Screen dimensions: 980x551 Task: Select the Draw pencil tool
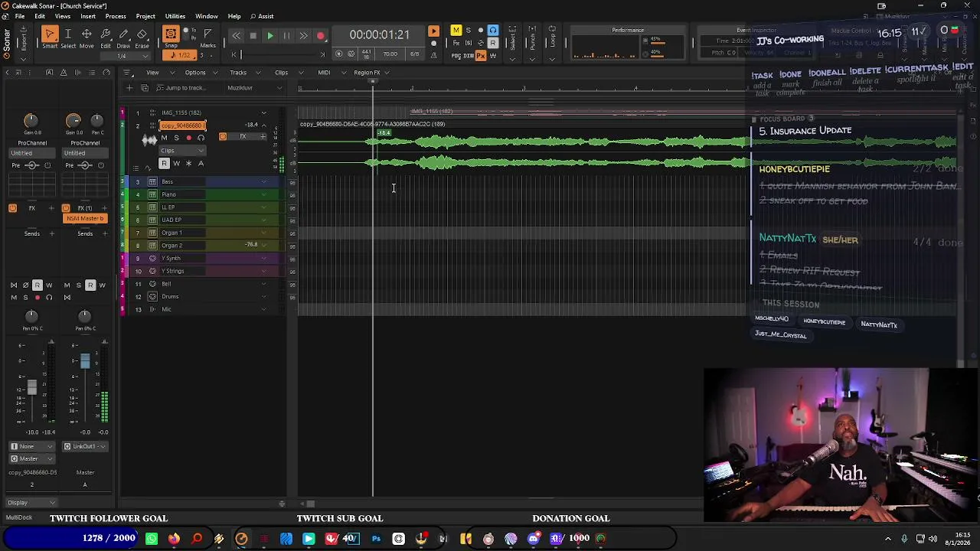(x=123, y=37)
